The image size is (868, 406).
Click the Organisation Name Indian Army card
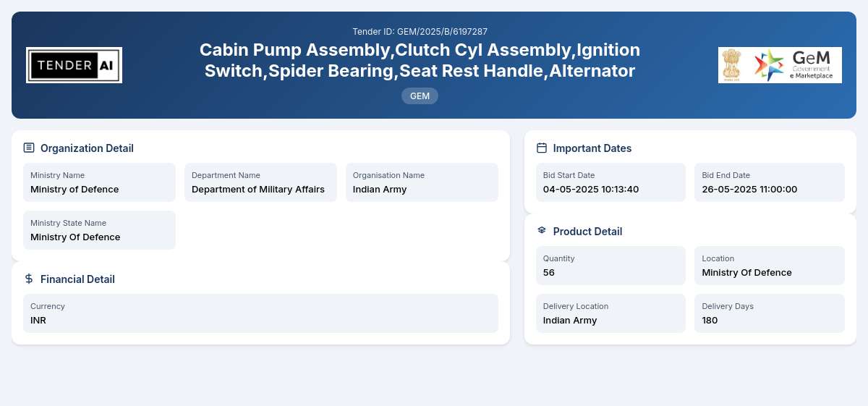422,182
